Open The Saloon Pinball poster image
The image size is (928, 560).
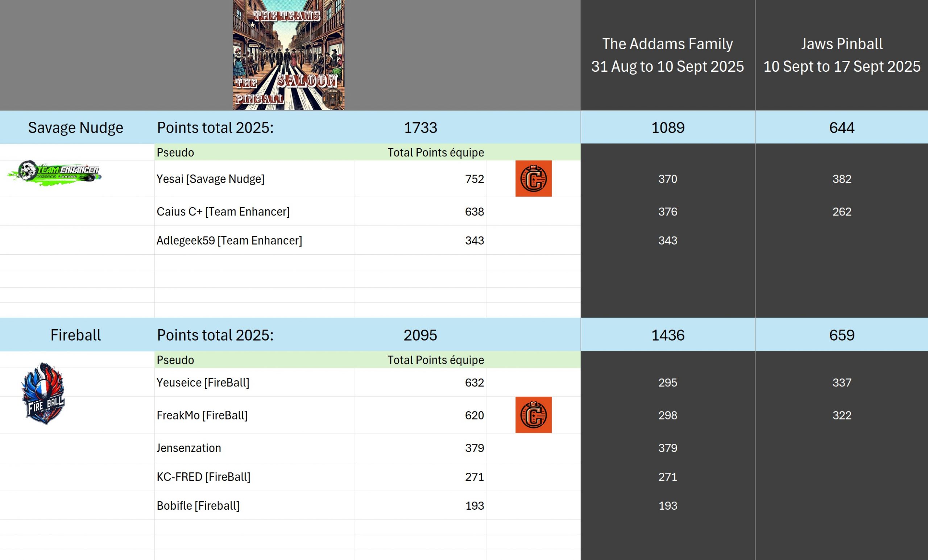point(289,55)
